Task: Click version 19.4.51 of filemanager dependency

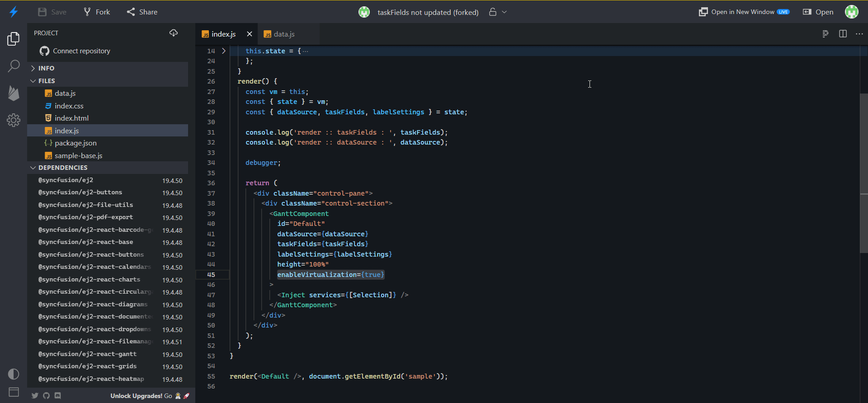Action: click(172, 342)
